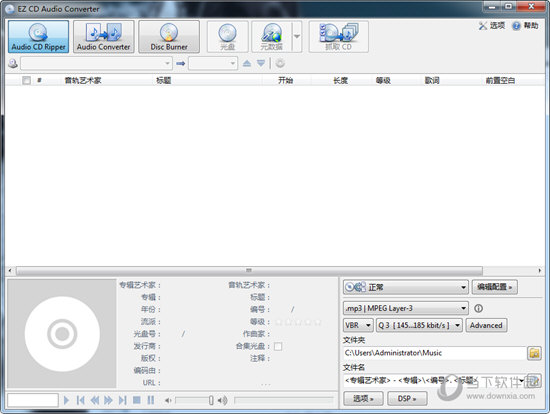Click the eject disc icon
550x414 pixels.
tap(247, 64)
